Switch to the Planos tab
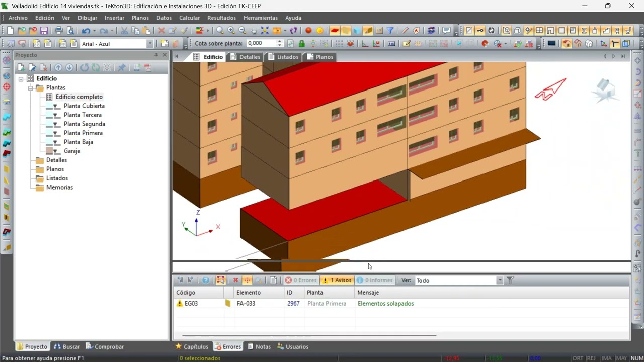The width and height of the screenshot is (644, 362). [320, 57]
